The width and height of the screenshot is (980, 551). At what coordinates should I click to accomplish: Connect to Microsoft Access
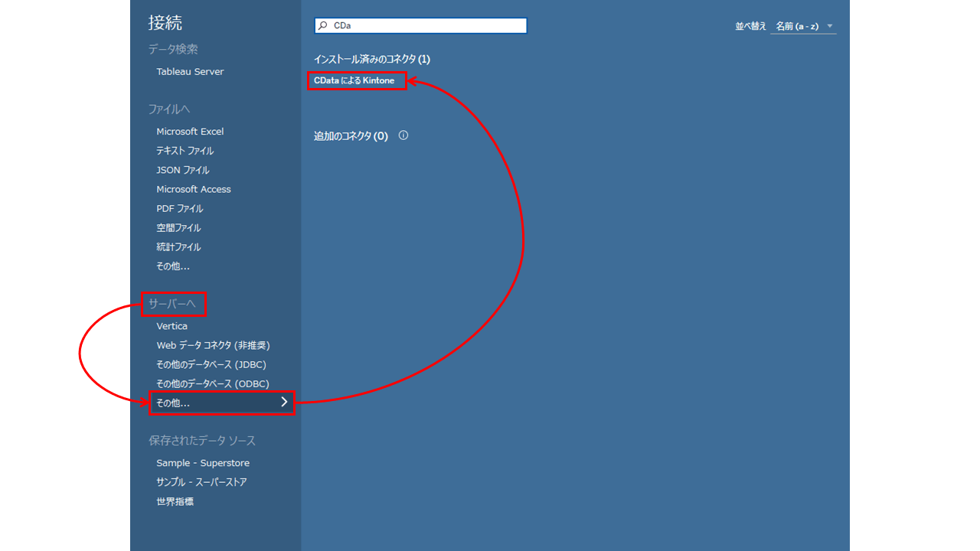(194, 189)
